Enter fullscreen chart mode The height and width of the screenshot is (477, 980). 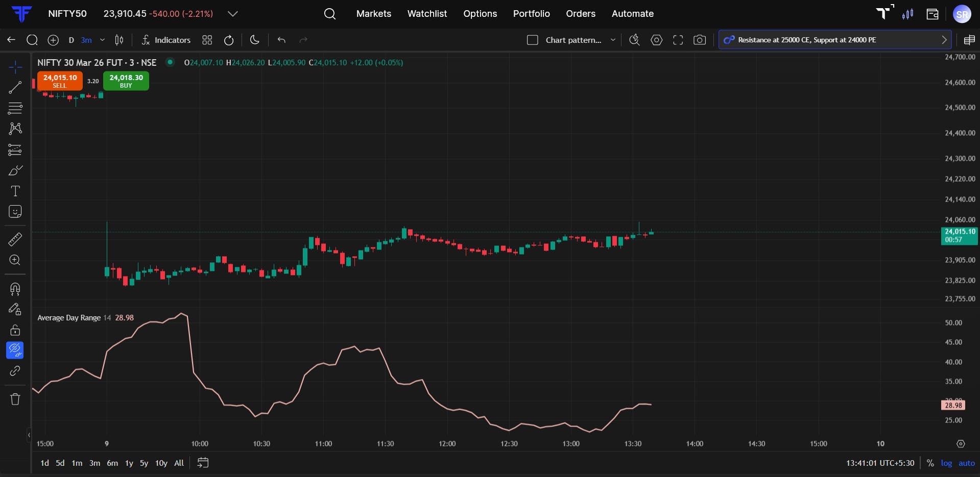[x=678, y=40]
